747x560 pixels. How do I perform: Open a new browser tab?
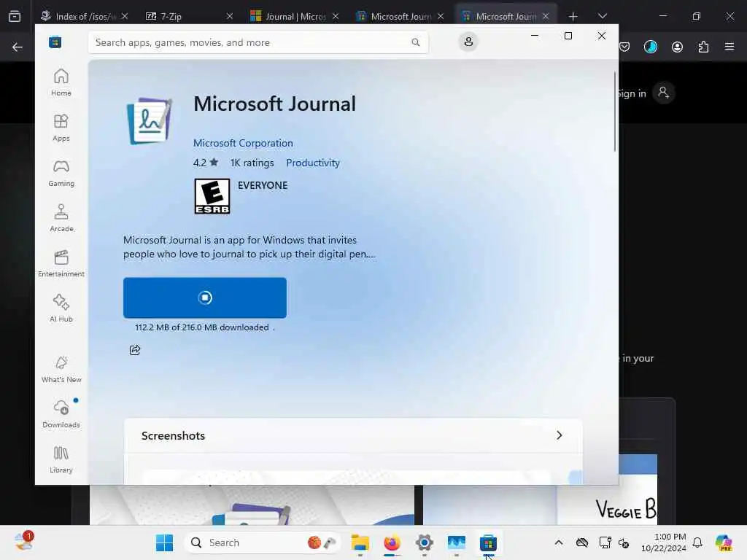(573, 16)
